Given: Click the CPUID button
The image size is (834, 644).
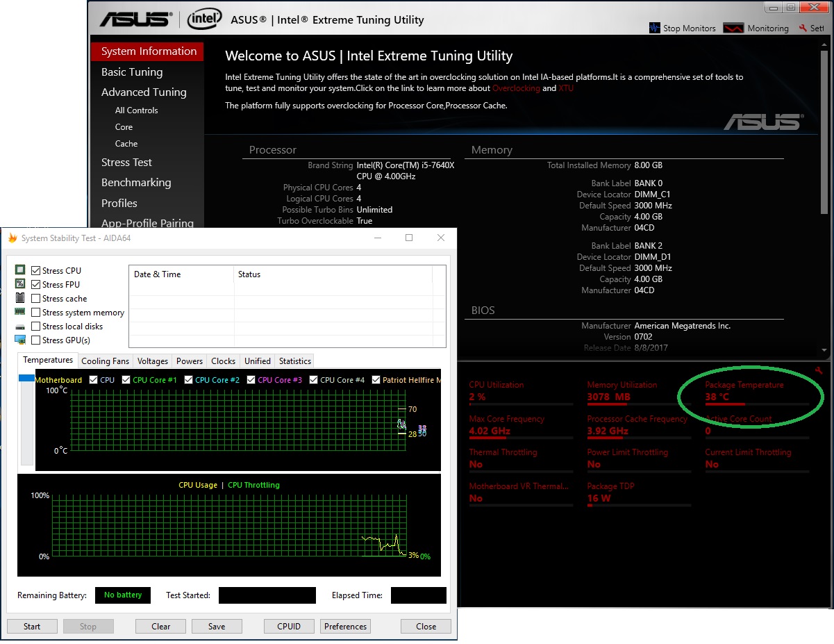Looking at the screenshot, I should [289, 626].
